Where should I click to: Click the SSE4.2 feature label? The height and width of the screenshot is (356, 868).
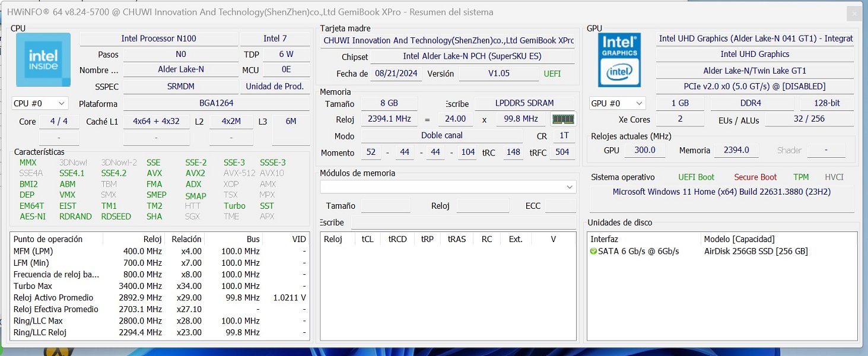click(x=114, y=173)
